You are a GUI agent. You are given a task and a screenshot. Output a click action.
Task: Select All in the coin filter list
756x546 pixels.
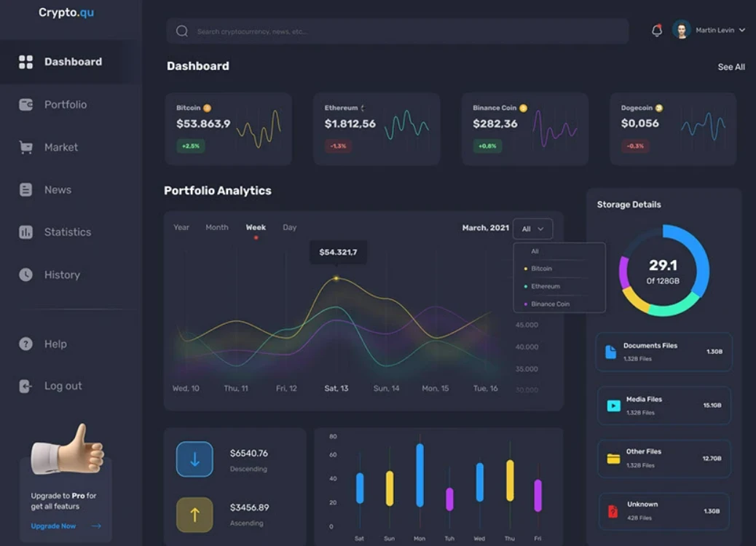click(x=535, y=251)
